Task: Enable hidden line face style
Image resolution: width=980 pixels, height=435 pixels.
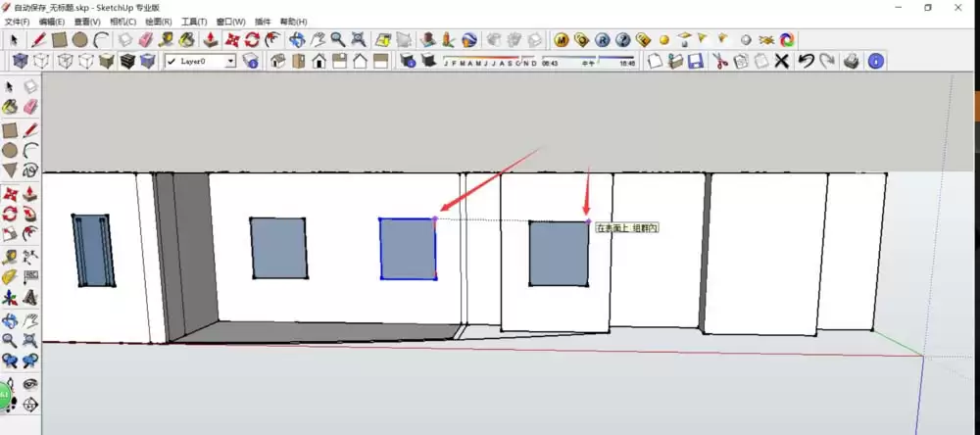Action: click(x=85, y=61)
